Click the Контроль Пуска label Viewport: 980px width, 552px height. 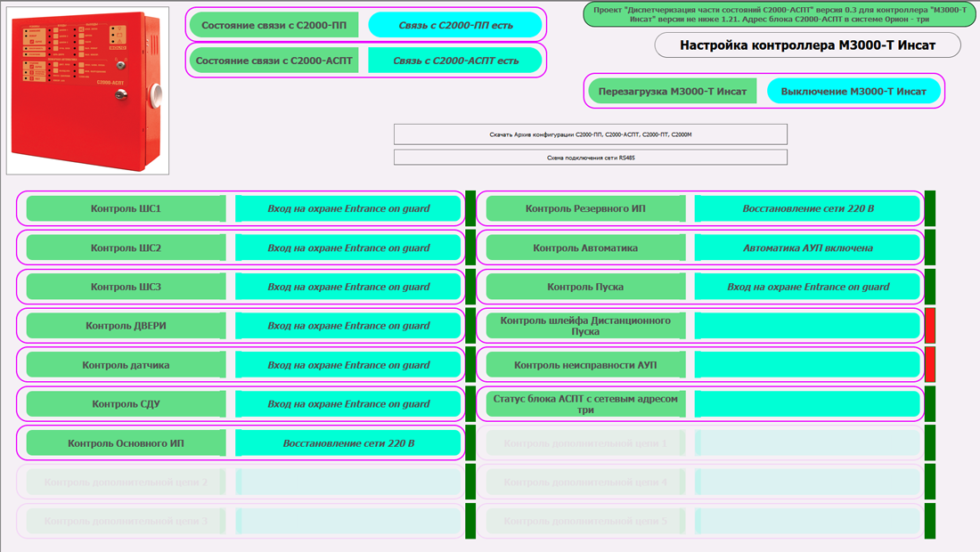click(585, 287)
